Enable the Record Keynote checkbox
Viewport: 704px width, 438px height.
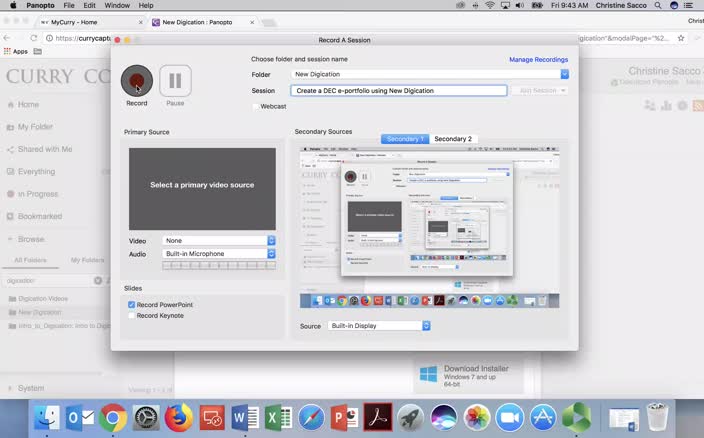click(x=132, y=315)
